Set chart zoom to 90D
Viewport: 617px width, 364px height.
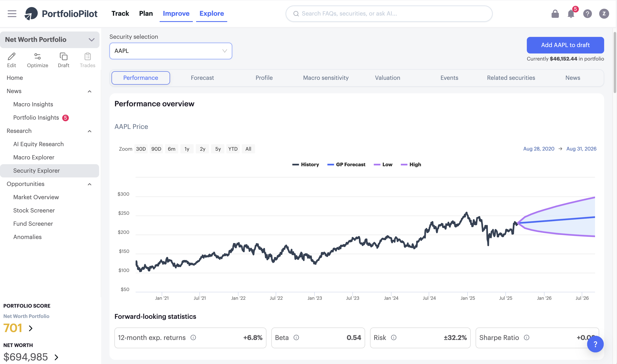(156, 149)
